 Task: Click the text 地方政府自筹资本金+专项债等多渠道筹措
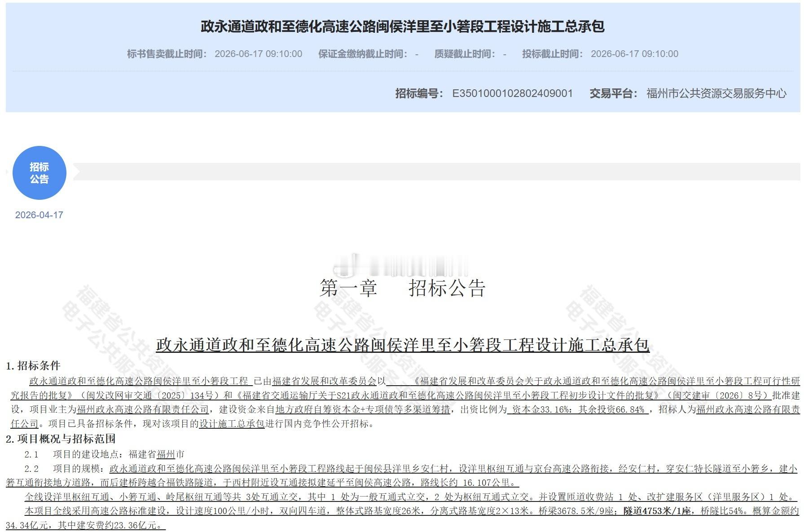point(362,409)
